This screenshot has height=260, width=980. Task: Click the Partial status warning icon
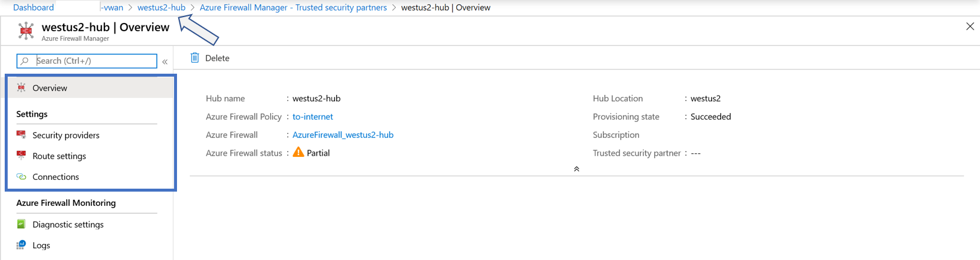tap(299, 152)
